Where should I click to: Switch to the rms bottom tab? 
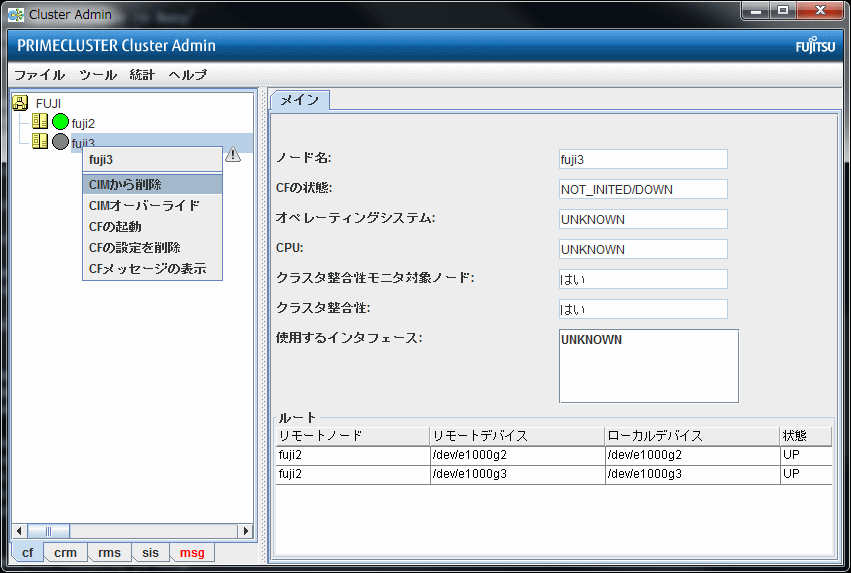[109, 552]
